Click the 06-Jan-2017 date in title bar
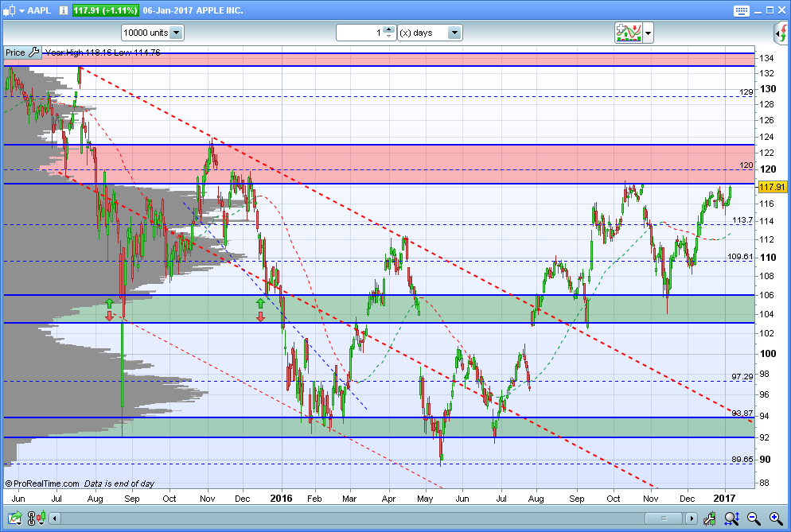This screenshot has width=791, height=532. click(x=168, y=10)
